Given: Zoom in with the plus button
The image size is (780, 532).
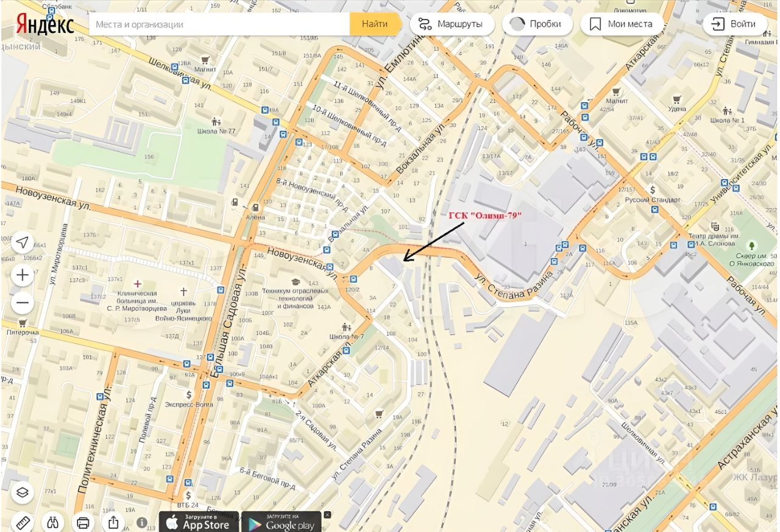Looking at the screenshot, I should [23, 275].
